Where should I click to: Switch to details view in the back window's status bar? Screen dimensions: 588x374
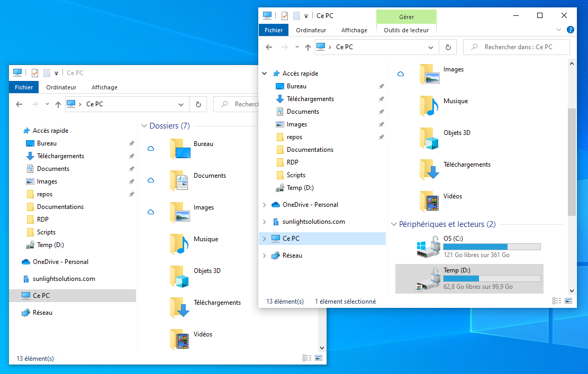click(x=307, y=358)
